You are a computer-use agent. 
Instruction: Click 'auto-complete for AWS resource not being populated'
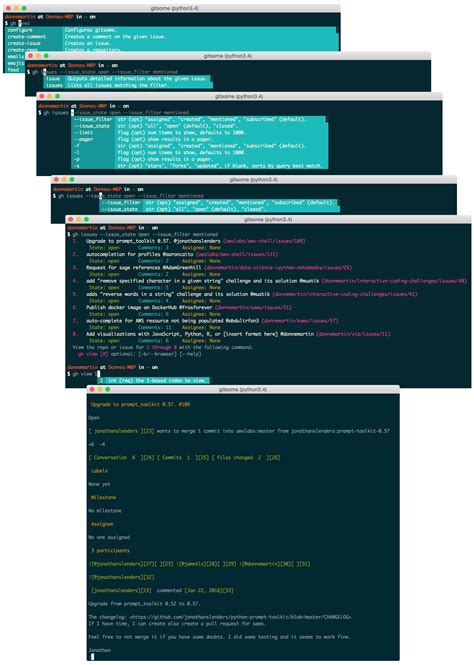(155, 321)
